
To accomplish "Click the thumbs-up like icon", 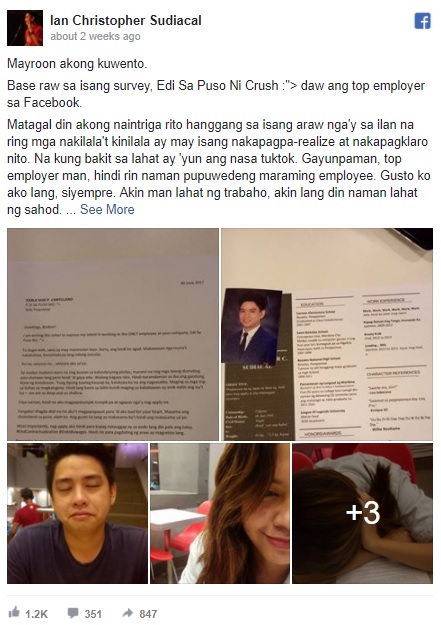I will [x=14, y=613].
